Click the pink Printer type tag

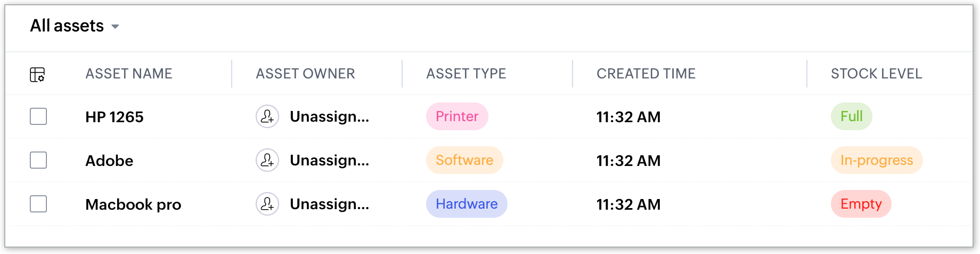457,116
